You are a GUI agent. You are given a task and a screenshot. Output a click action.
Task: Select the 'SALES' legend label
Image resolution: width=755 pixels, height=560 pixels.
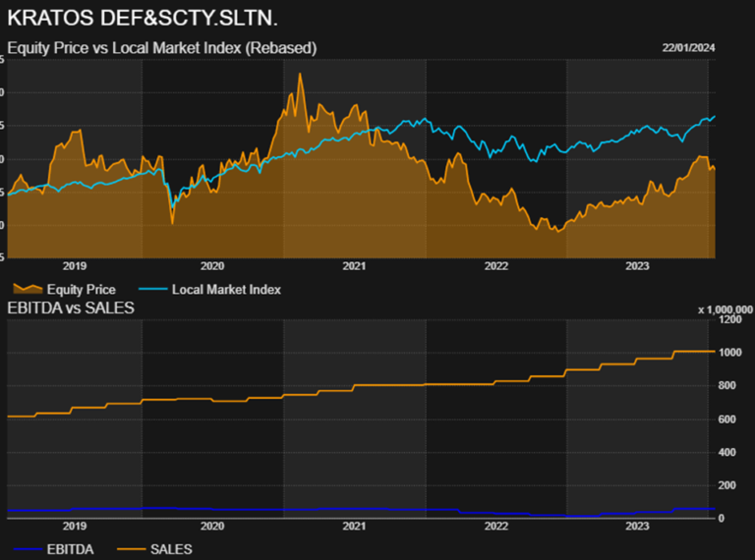(x=171, y=549)
